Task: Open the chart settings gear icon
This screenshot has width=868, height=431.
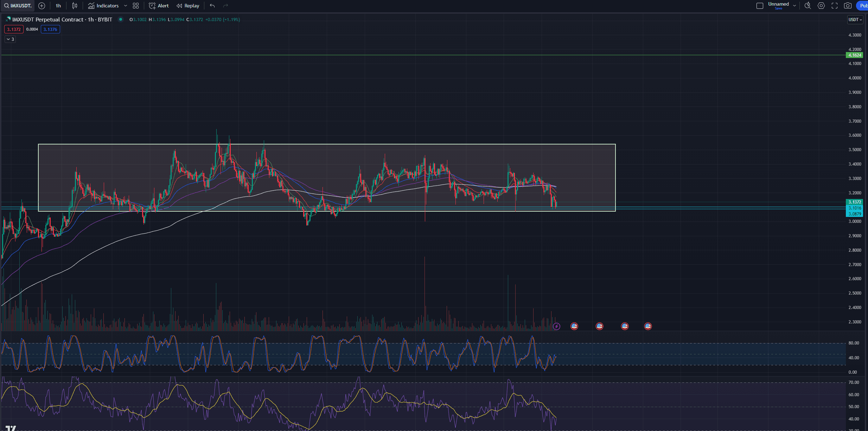Action: (821, 6)
